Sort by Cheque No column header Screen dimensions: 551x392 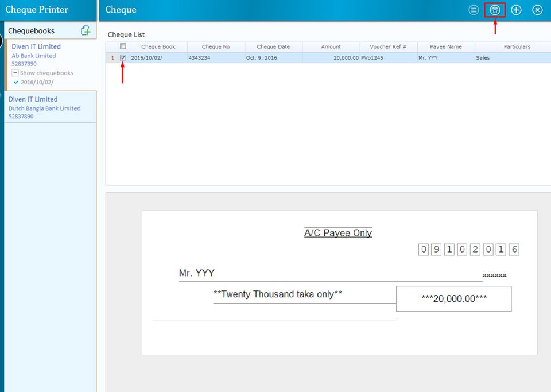[216, 46]
